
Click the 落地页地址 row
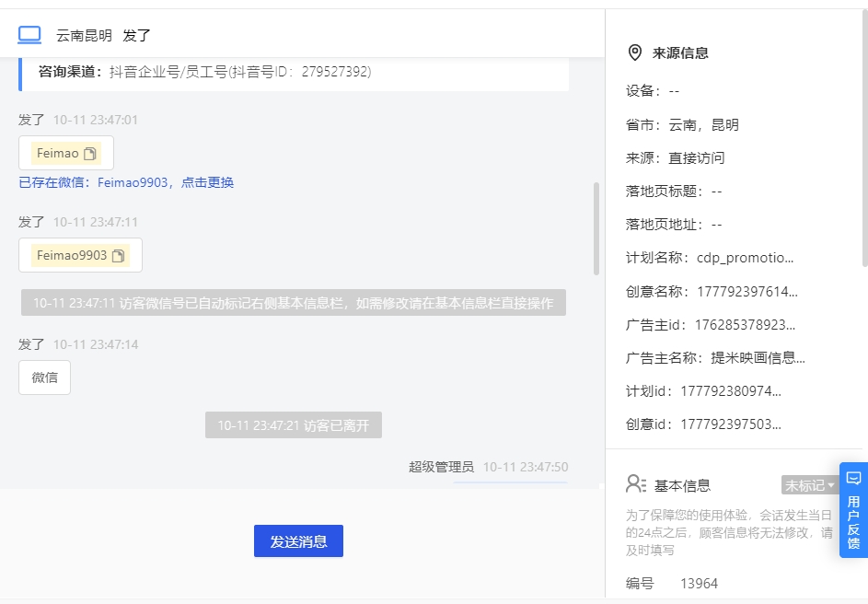tap(675, 225)
